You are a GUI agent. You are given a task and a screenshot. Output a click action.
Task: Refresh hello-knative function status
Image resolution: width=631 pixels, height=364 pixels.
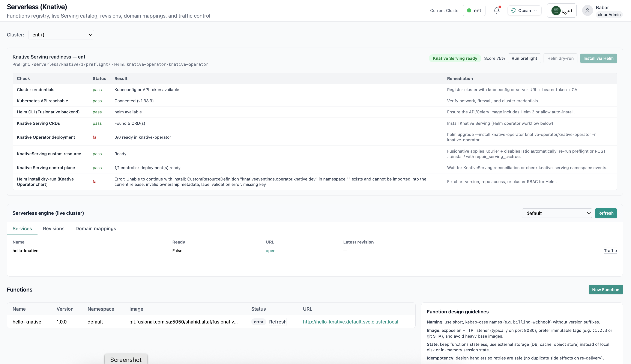coord(278,322)
